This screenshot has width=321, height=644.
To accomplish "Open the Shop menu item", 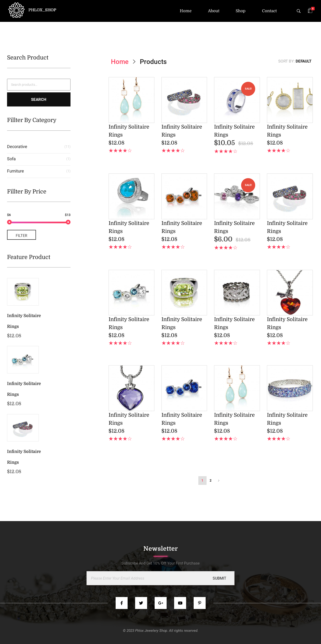I will (240, 11).
